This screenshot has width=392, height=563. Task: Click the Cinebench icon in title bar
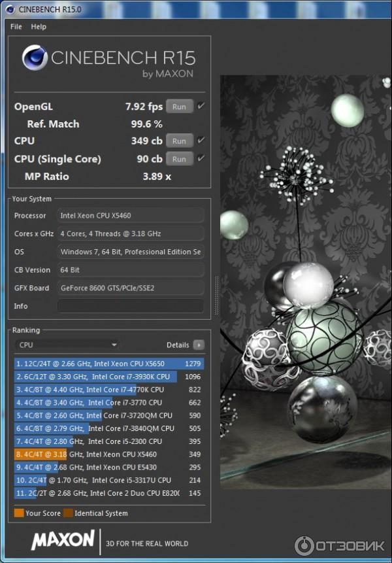(10, 9)
